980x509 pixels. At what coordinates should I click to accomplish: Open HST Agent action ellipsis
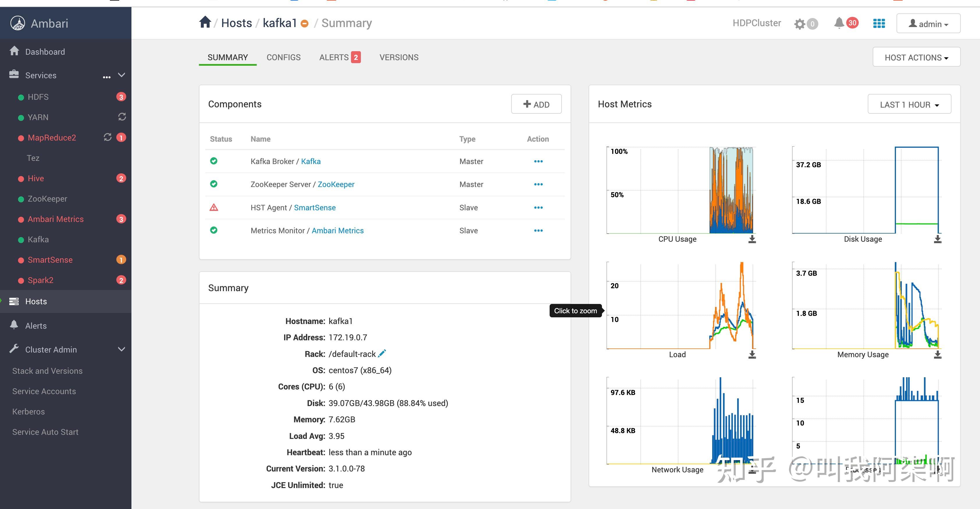click(x=538, y=207)
